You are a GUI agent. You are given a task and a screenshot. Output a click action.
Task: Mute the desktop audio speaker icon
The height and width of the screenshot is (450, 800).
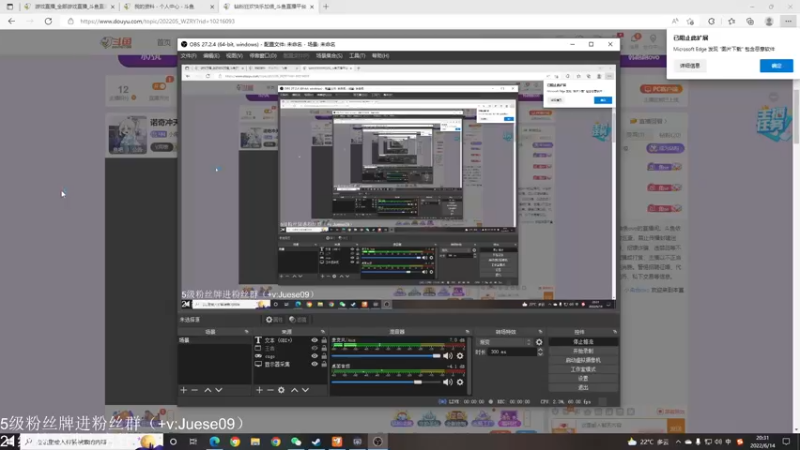tap(447, 382)
